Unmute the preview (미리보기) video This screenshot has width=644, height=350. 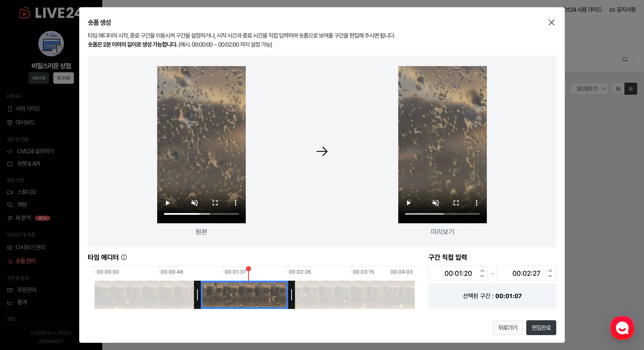tap(436, 203)
